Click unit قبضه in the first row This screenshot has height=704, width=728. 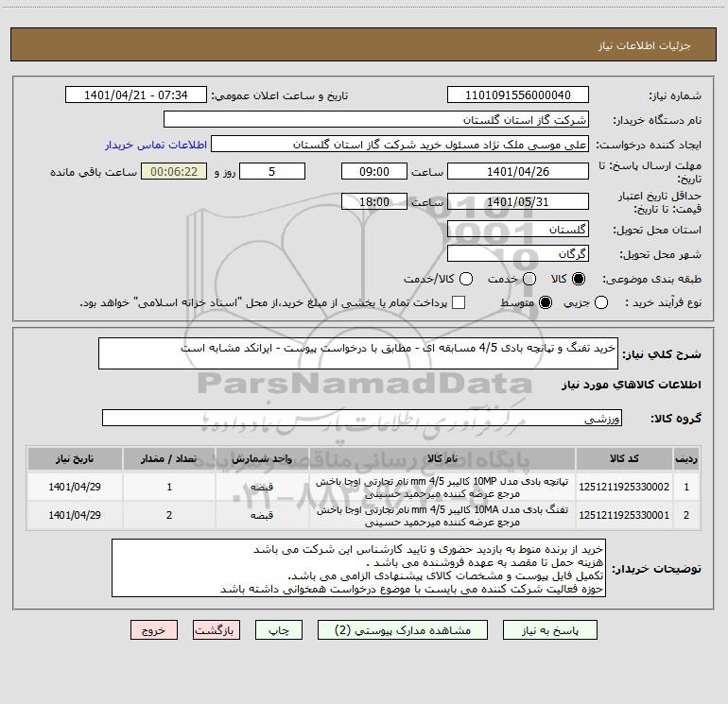262,487
